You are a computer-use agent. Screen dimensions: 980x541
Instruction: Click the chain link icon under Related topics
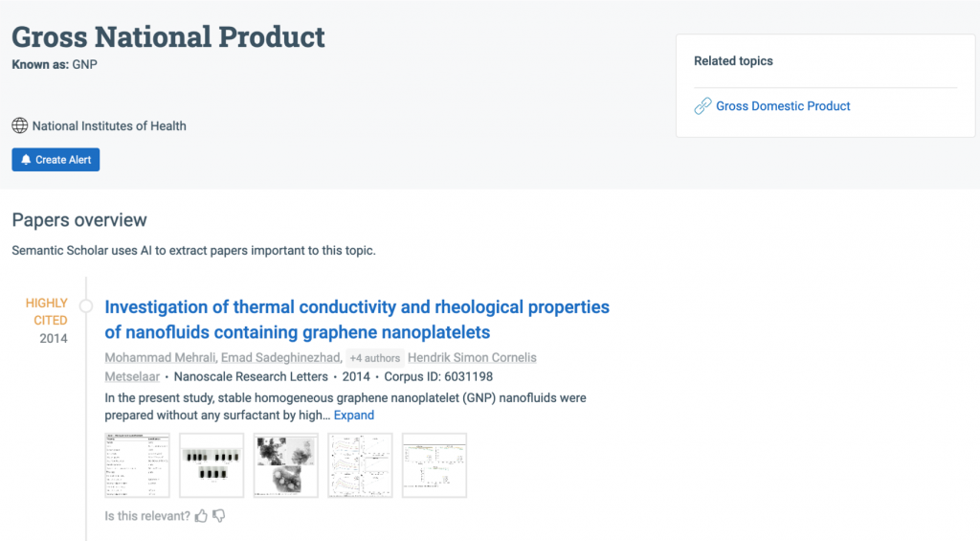[x=703, y=106]
